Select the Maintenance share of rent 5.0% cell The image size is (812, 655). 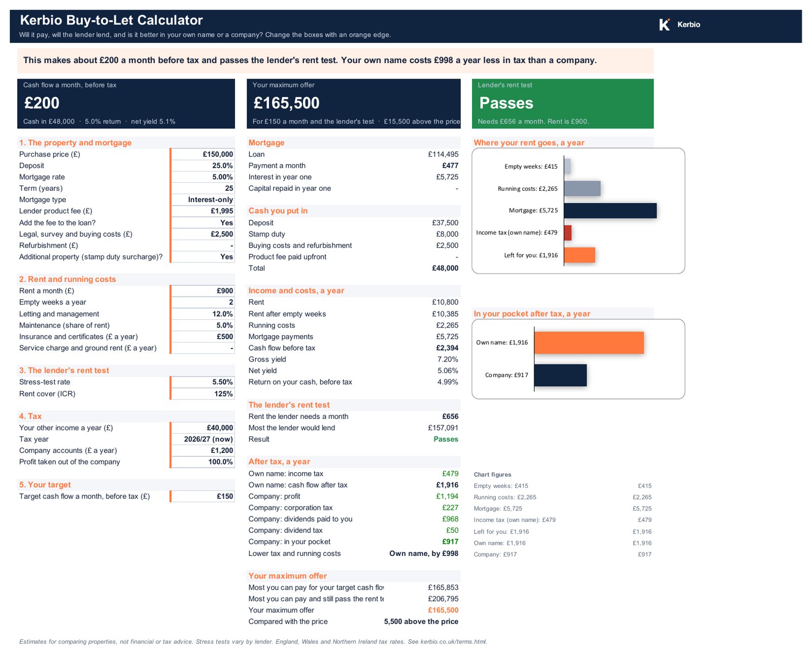click(202, 325)
